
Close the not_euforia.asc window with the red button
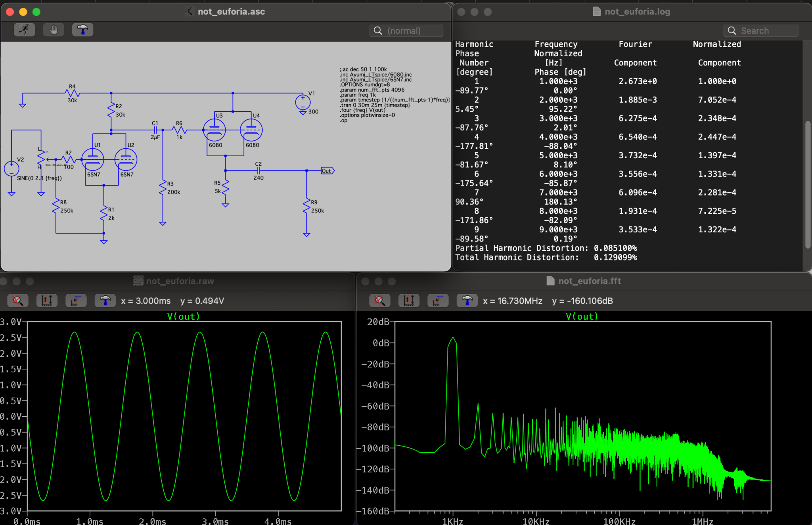tap(10, 12)
